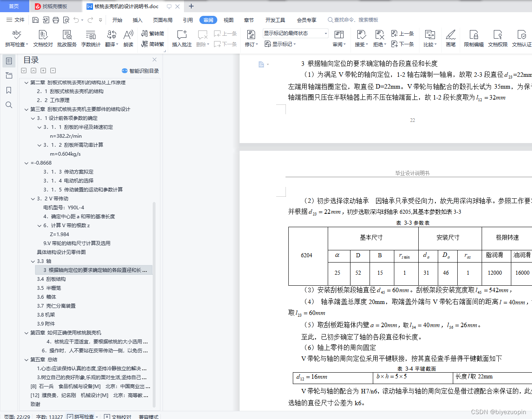
Task: Collapse the 第二章 tree node
Action: pyautogui.click(x=26, y=82)
